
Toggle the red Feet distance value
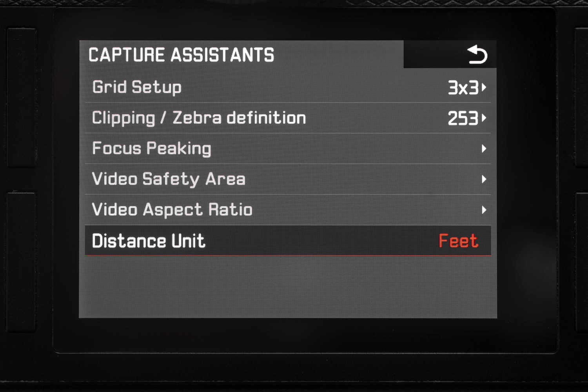pos(458,241)
